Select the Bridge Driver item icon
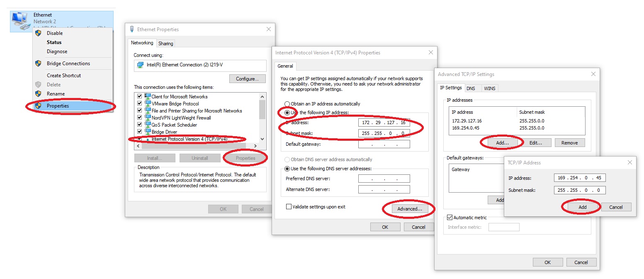644x279 pixels. pos(148,132)
